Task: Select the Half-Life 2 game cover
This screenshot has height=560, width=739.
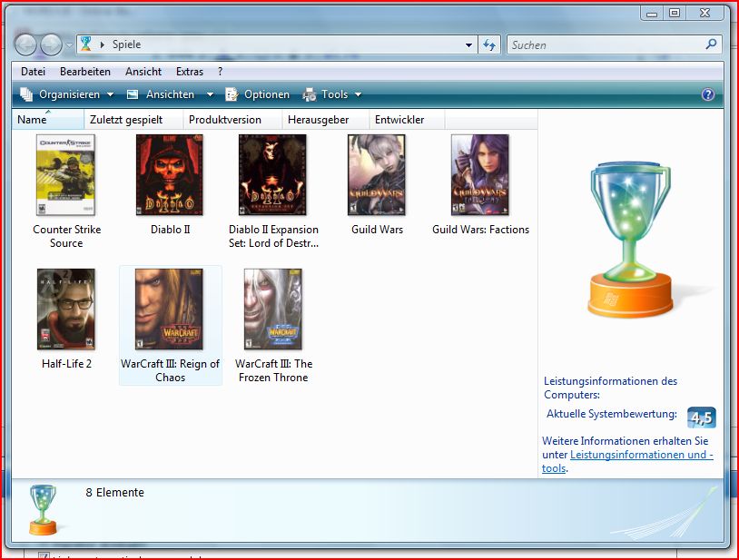Action: point(66,309)
